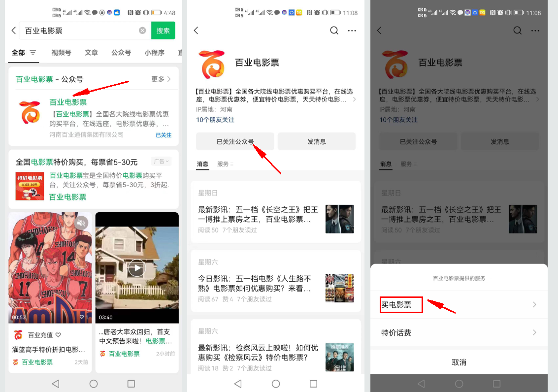This screenshot has width=558, height=392.
Task: Select the 全部 tab
Action: tap(18, 53)
